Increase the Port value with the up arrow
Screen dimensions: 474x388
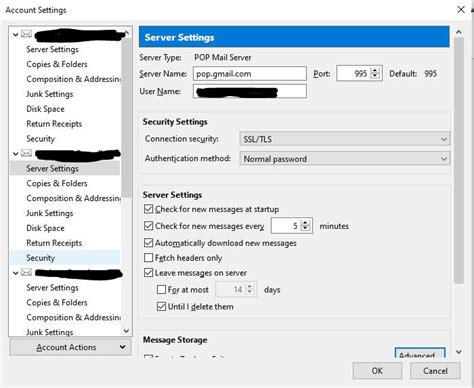[375, 71]
